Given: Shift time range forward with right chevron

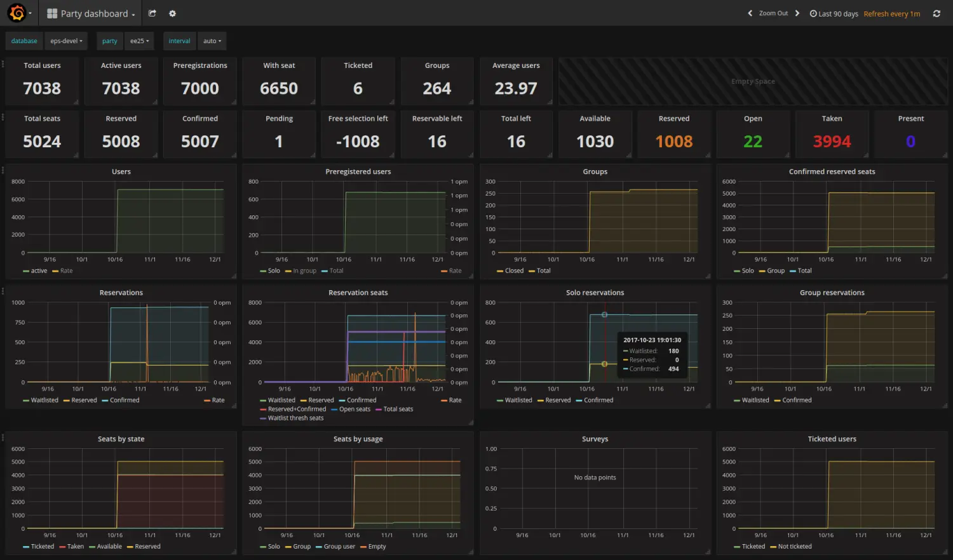Looking at the screenshot, I should click(797, 13).
